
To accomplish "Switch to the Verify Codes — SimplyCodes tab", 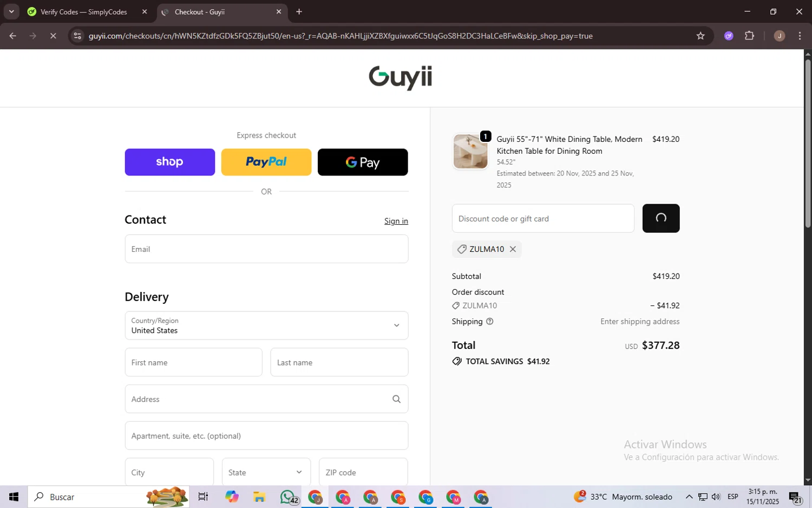I will tap(83, 11).
